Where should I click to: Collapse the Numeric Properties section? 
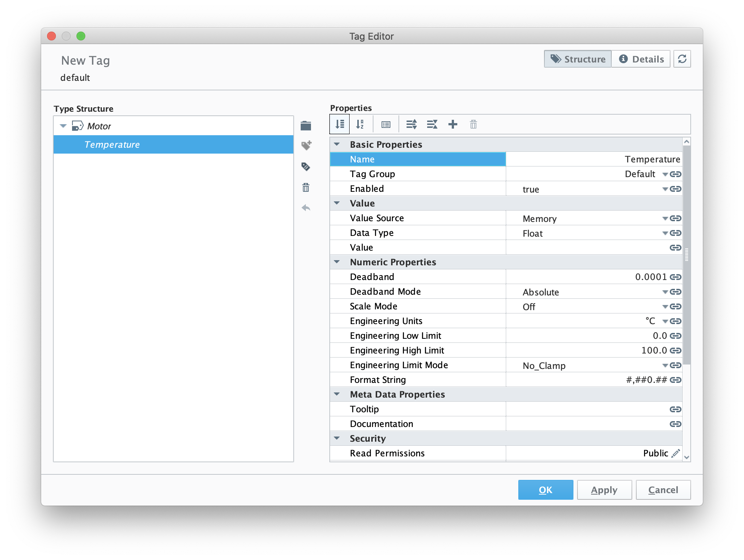click(337, 262)
